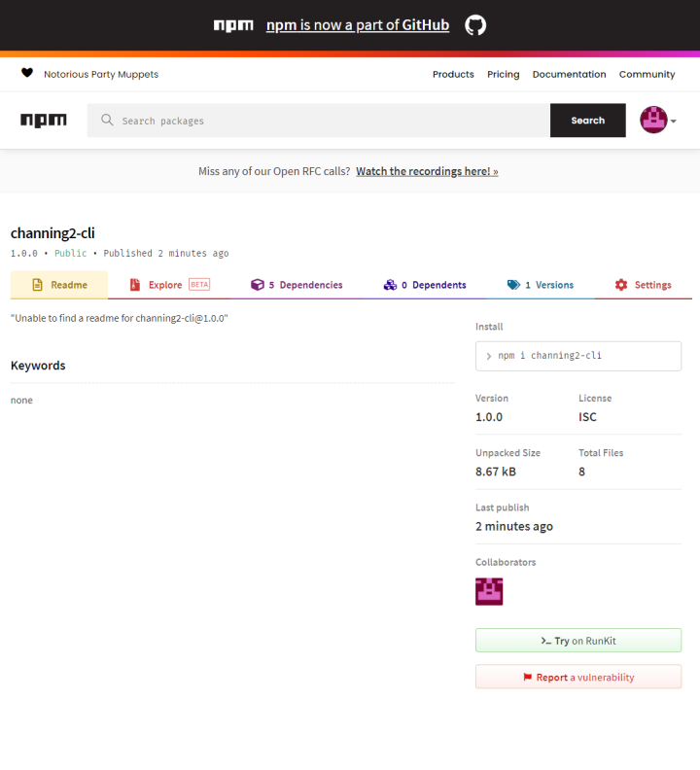The height and width of the screenshot is (770, 700).
Task: Click the black heart icon
Action: point(27,73)
